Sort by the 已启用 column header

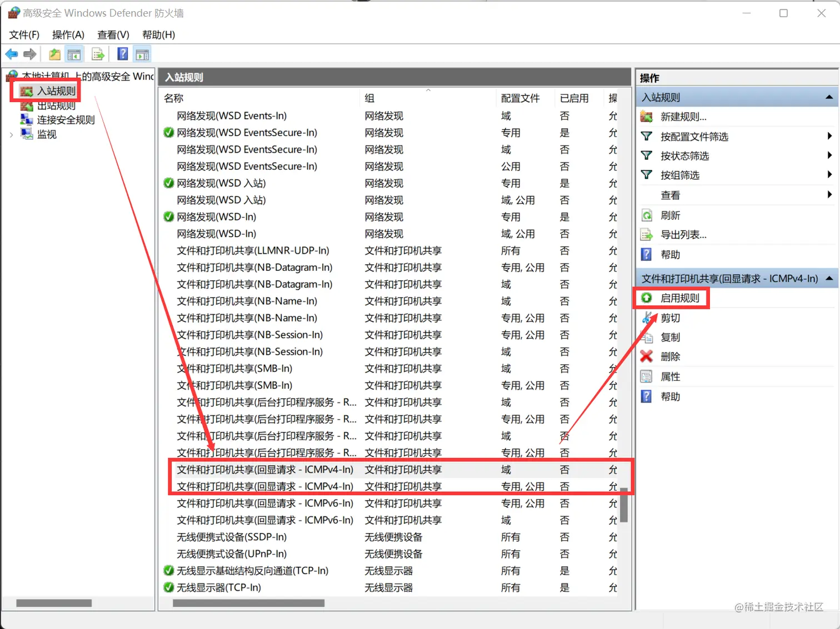click(579, 98)
